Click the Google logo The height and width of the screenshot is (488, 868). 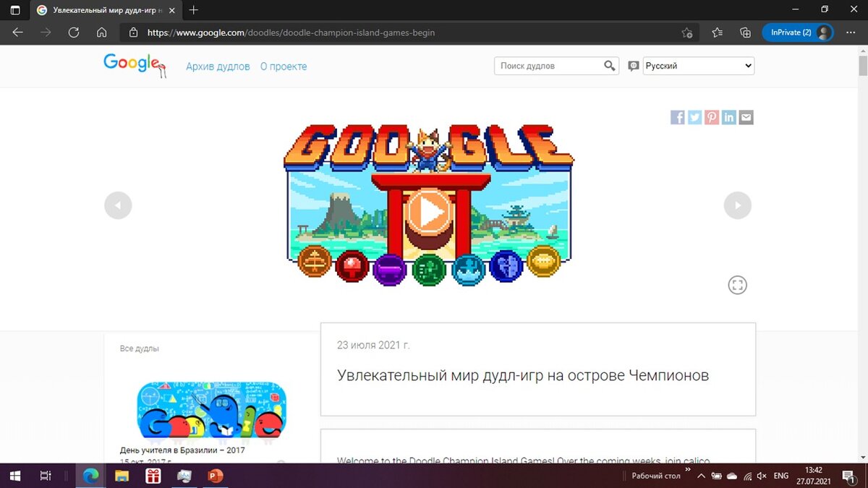coord(135,65)
